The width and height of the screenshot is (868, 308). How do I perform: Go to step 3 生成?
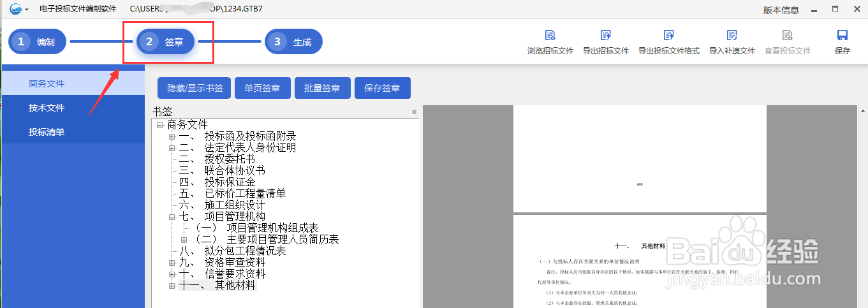(x=293, y=42)
